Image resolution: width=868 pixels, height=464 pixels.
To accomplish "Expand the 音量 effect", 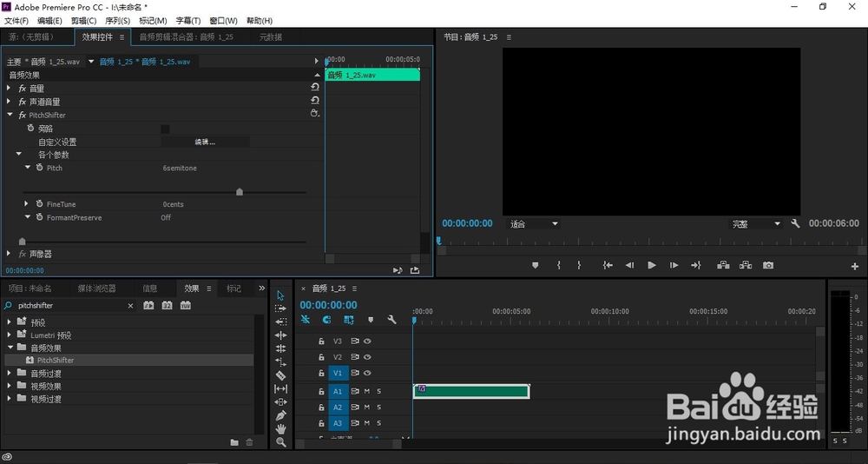I will (9, 88).
